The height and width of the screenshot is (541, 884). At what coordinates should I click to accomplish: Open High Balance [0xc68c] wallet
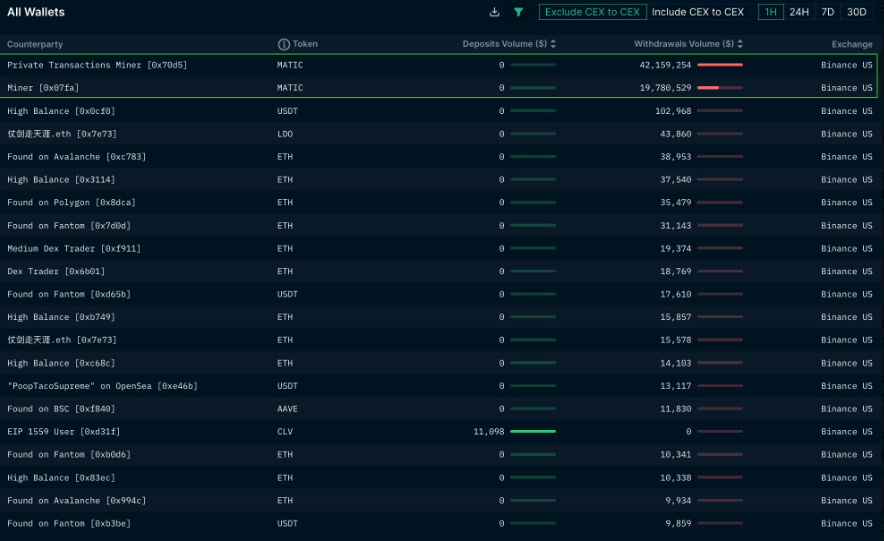[61, 363]
